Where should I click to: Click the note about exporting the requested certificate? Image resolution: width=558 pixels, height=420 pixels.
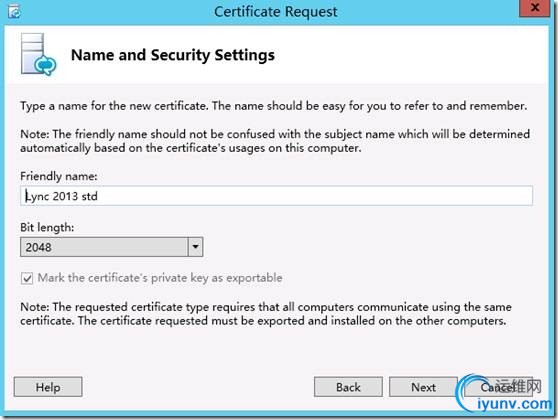(x=266, y=314)
